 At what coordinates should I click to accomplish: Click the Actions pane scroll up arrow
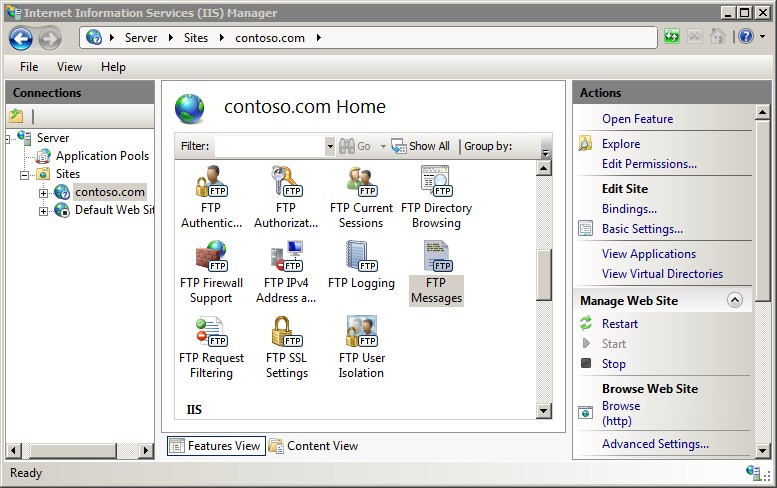762,112
